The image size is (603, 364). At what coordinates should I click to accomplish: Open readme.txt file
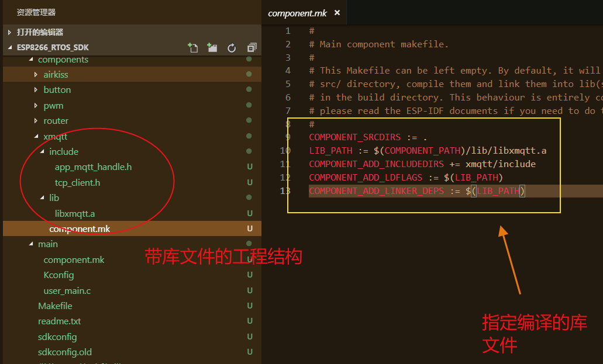click(x=59, y=321)
